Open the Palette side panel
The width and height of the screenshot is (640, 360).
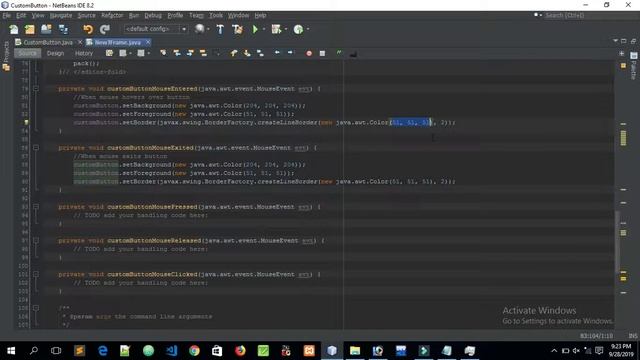[633, 65]
